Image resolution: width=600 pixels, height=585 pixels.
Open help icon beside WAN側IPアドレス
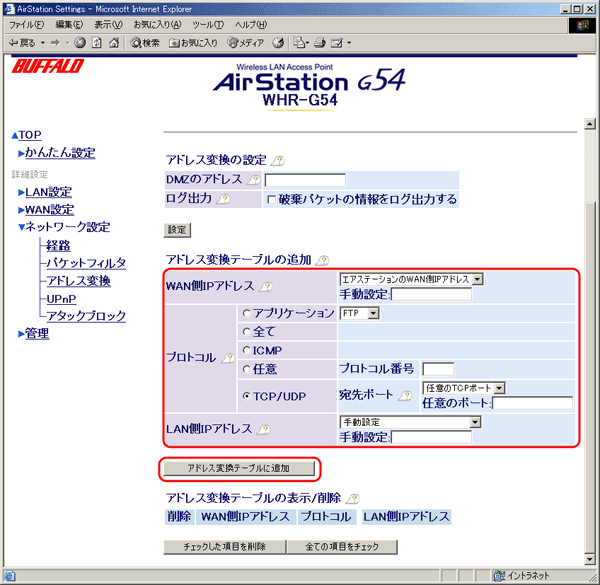(265, 287)
